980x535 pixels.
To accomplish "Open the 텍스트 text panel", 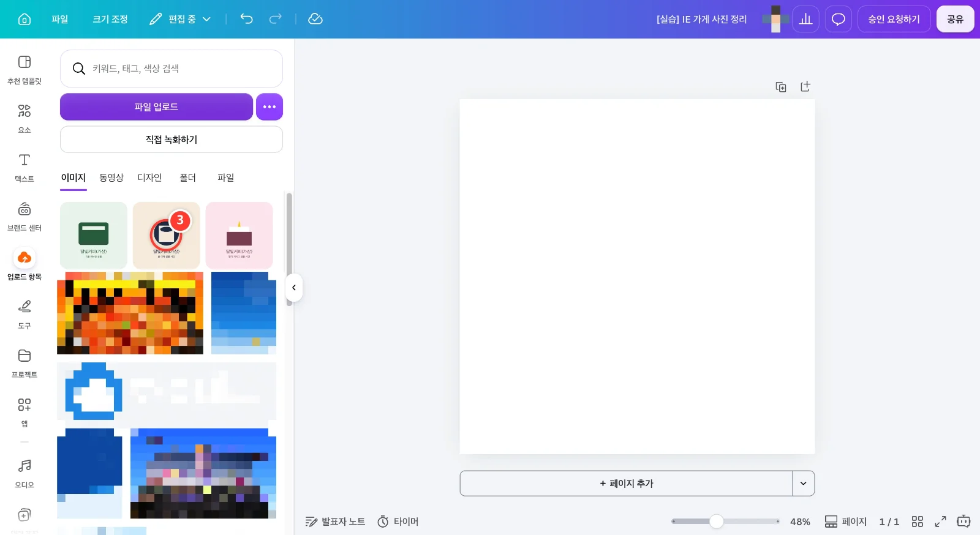I will 24,168.
